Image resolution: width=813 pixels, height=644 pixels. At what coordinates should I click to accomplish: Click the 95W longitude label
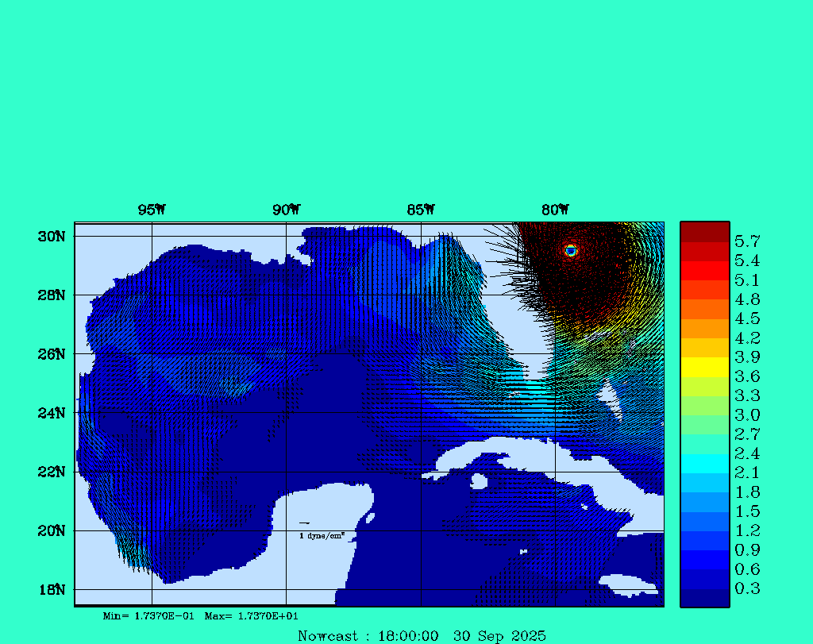click(x=152, y=210)
